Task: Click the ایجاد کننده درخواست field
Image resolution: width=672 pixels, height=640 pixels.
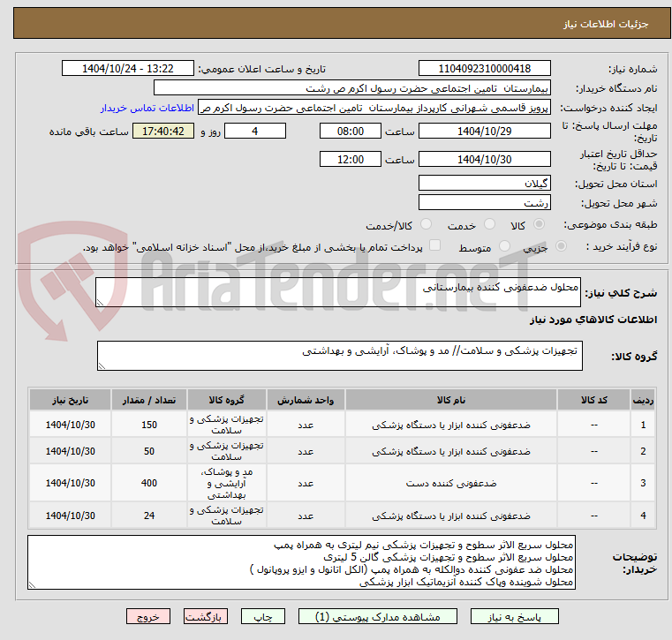Action: click(x=374, y=108)
